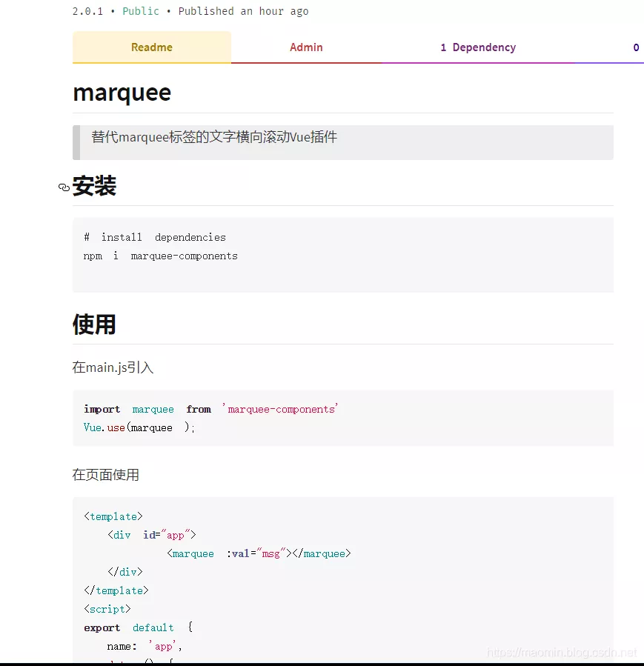Open the 1 Dependency tab

tap(478, 47)
